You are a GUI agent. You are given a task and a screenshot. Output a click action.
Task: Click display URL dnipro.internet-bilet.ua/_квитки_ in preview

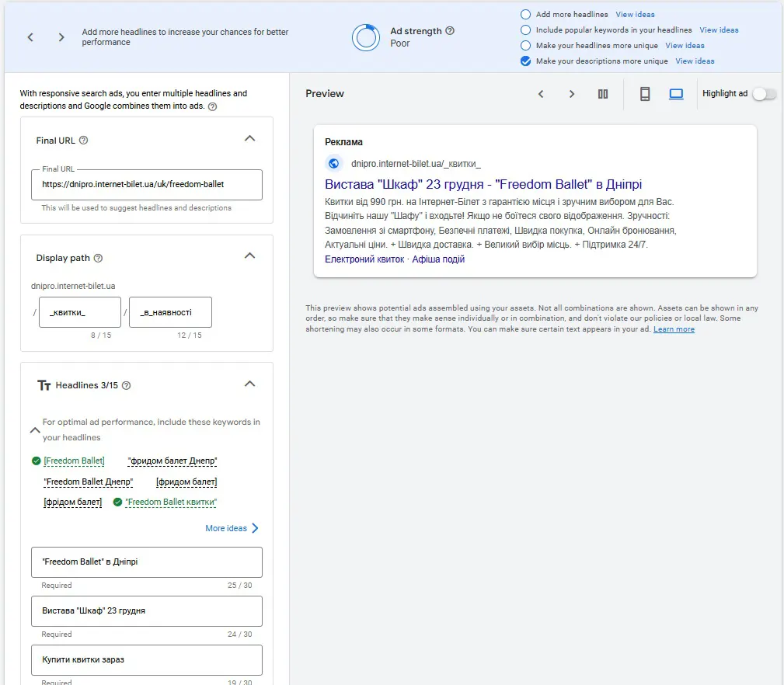point(416,163)
